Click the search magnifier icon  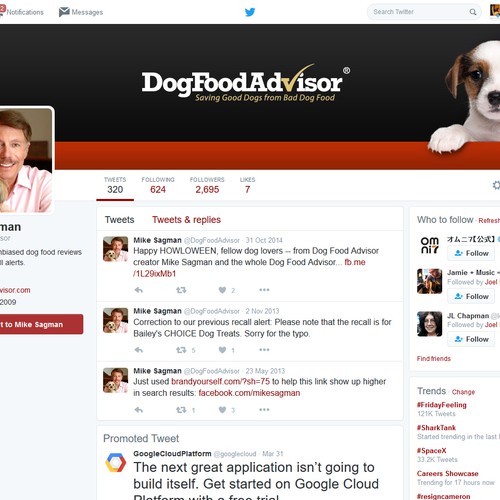[473, 12]
